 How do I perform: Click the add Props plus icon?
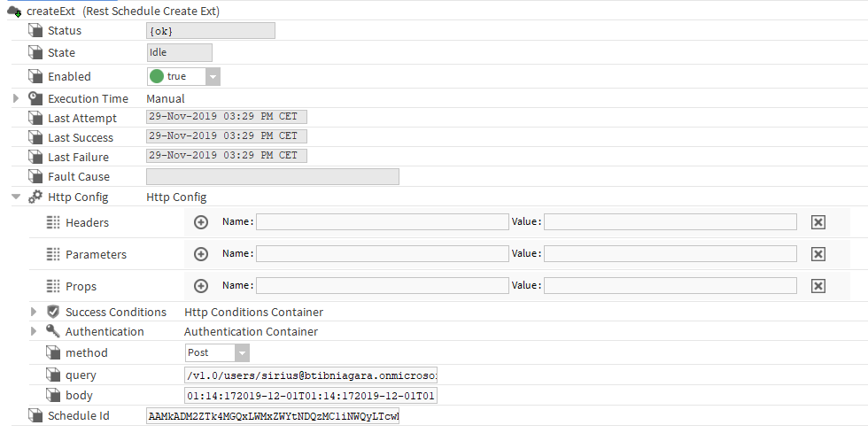tap(201, 286)
